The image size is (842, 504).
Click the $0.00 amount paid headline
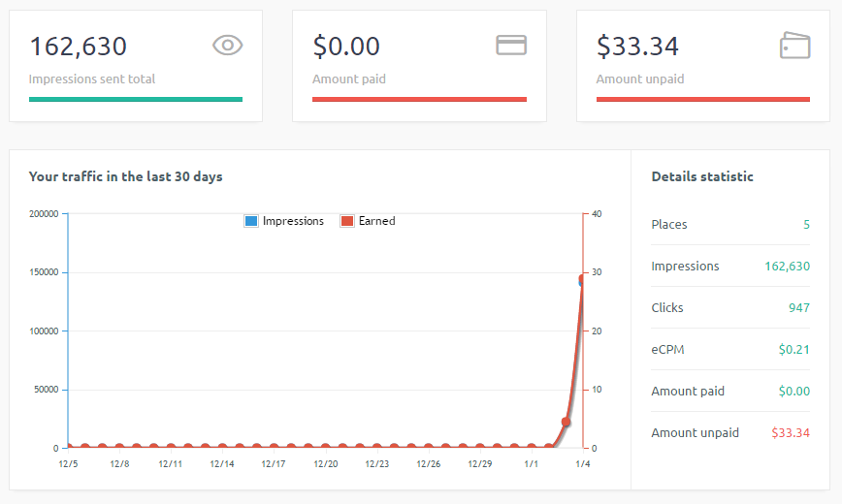pos(346,46)
